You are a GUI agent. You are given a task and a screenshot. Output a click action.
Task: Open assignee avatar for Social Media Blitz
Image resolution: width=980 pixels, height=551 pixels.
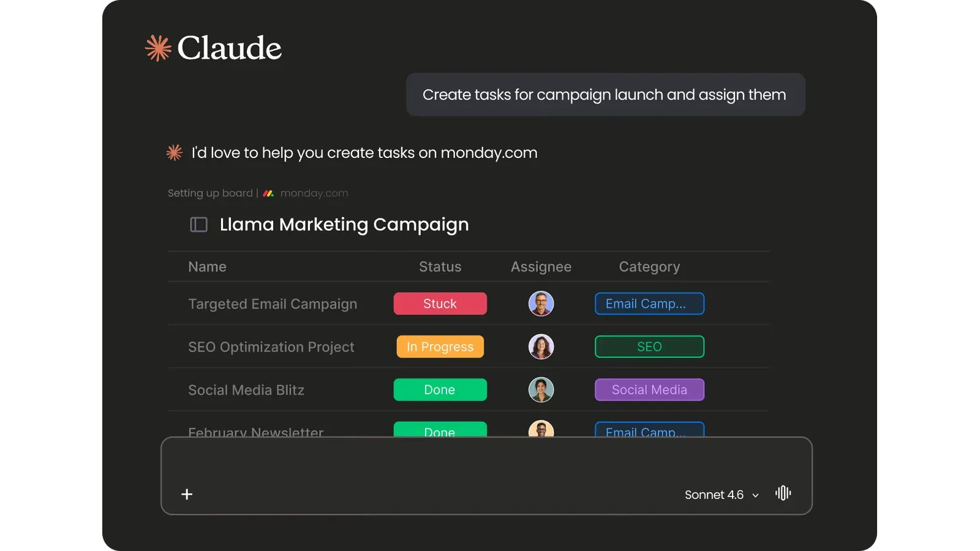click(541, 389)
